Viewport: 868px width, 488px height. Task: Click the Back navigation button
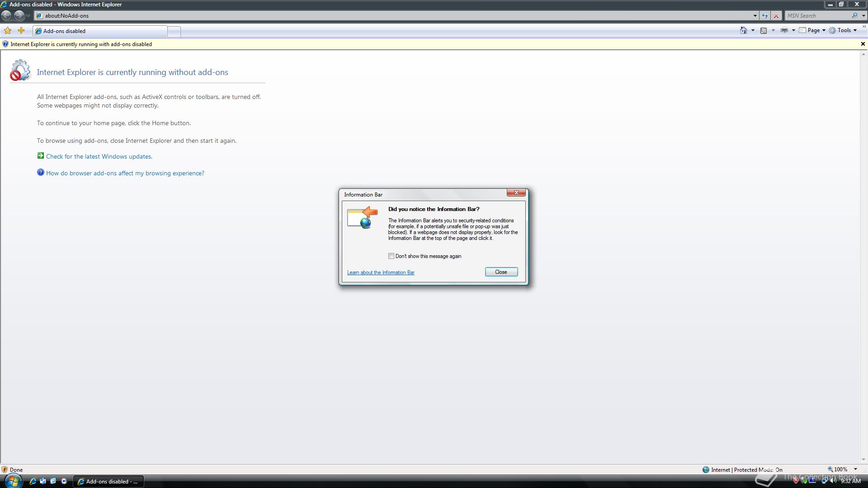pos(6,15)
